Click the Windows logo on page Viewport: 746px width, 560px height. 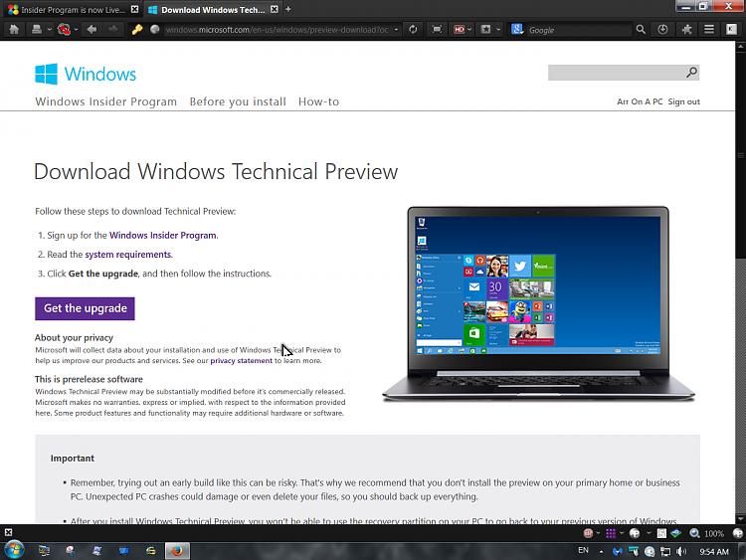(x=86, y=75)
